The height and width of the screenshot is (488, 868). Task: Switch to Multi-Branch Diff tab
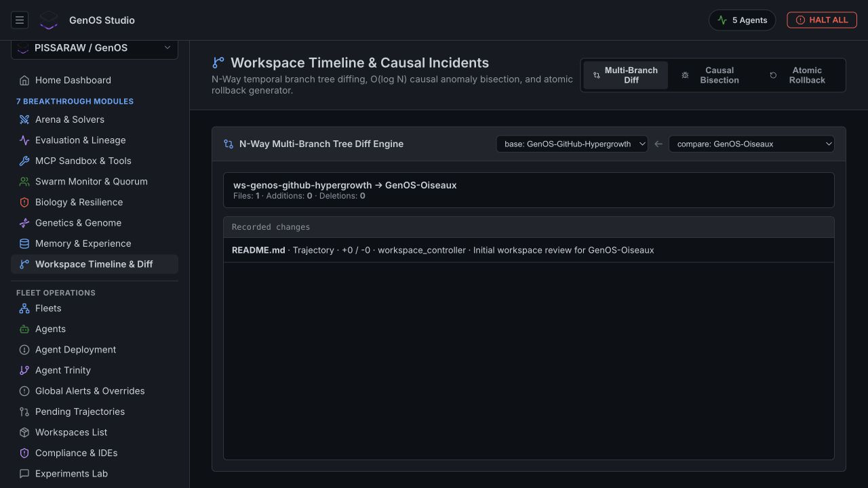pos(625,75)
